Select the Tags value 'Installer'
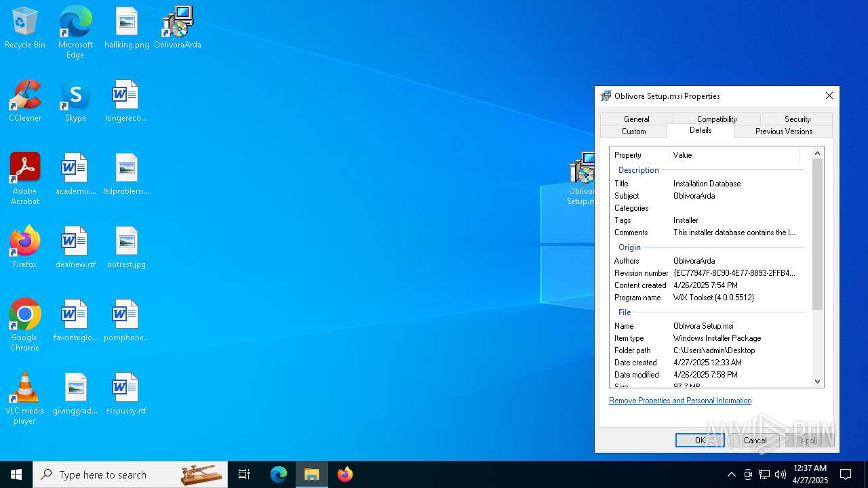 686,220
